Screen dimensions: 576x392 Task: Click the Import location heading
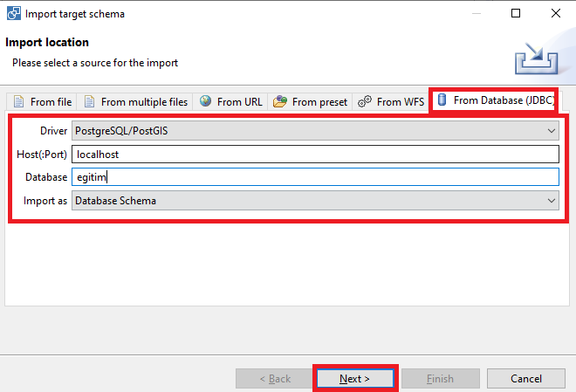pos(47,42)
